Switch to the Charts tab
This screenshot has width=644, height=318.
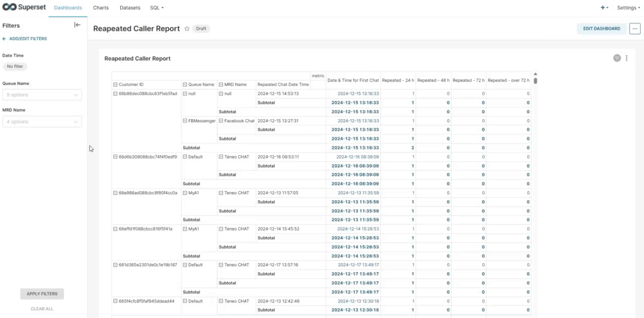(x=101, y=8)
